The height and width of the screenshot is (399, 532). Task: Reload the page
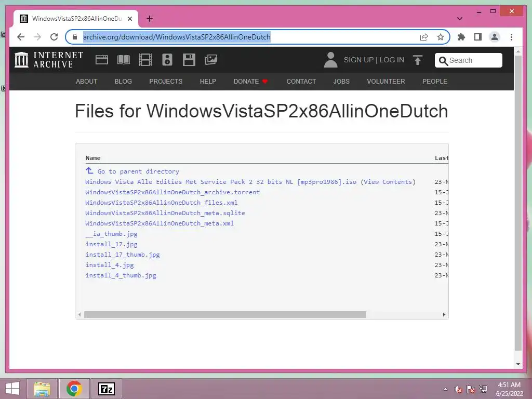(54, 37)
